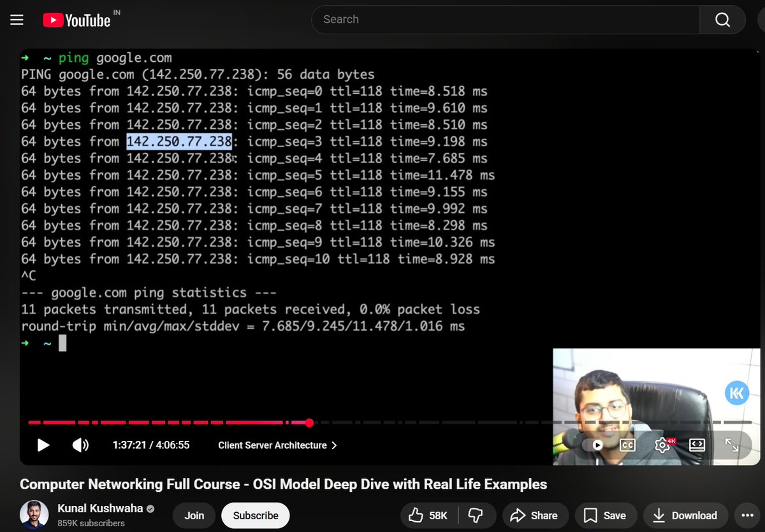
Task: Click the search magnifier icon
Action: [722, 20]
